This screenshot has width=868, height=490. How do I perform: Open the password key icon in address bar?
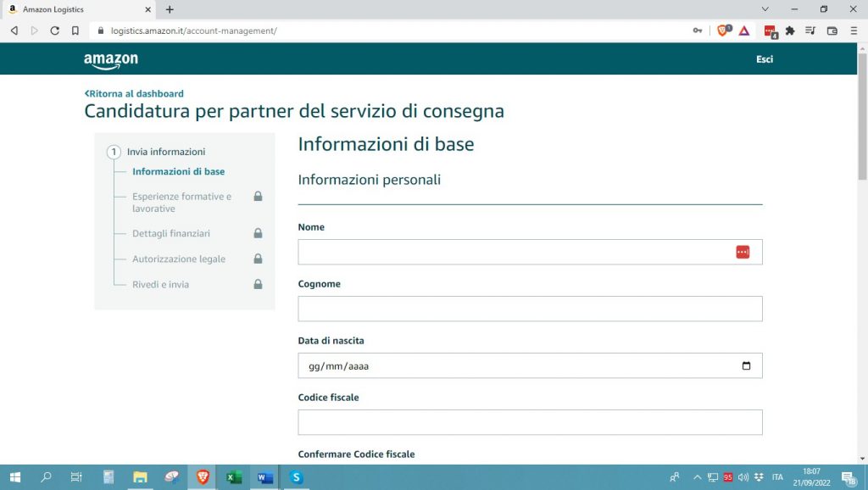click(697, 30)
